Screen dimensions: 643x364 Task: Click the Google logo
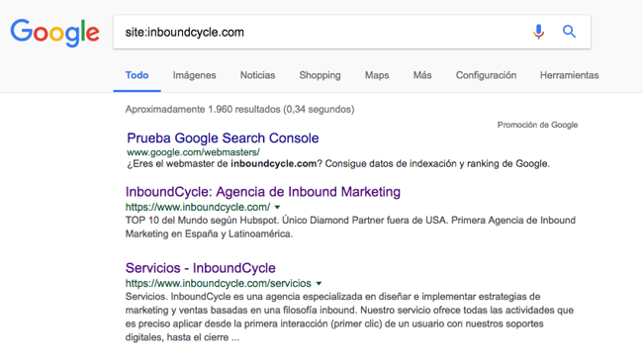[x=55, y=33]
